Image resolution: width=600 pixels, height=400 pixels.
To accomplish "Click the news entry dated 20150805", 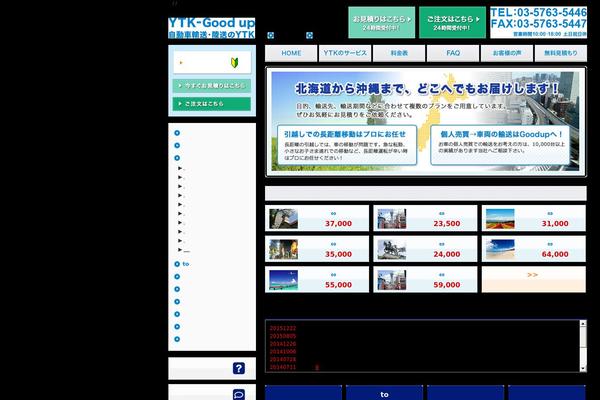I will pyautogui.click(x=283, y=336).
